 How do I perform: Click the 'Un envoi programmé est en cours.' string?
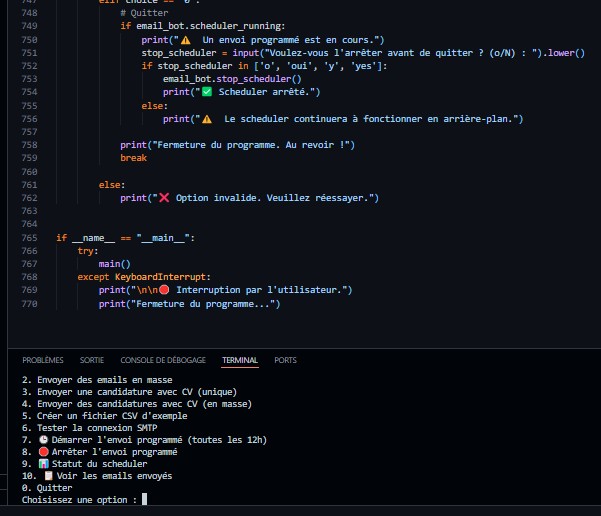pos(290,39)
